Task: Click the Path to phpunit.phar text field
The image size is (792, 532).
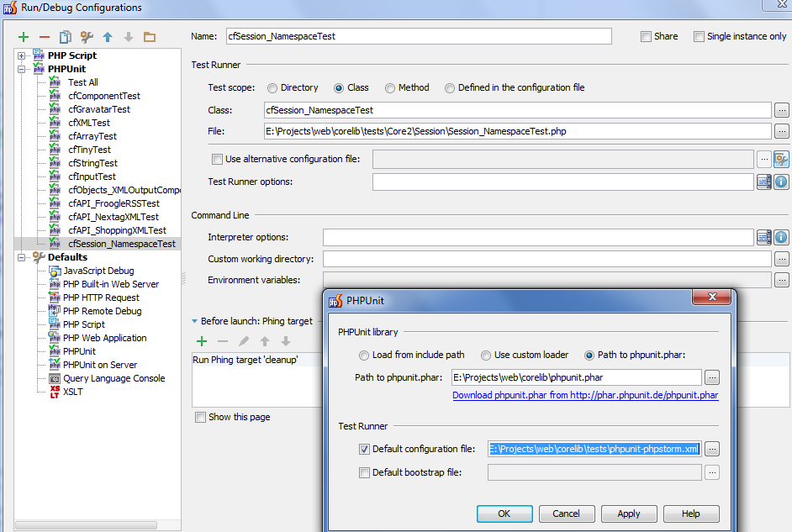Action: tap(576, 377)
